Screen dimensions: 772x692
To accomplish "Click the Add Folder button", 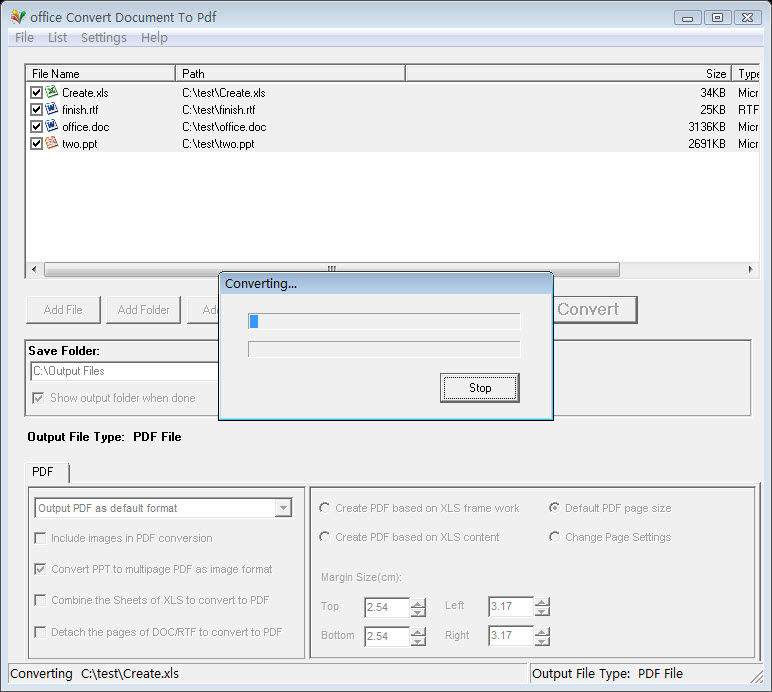I will tap(143, 310).
